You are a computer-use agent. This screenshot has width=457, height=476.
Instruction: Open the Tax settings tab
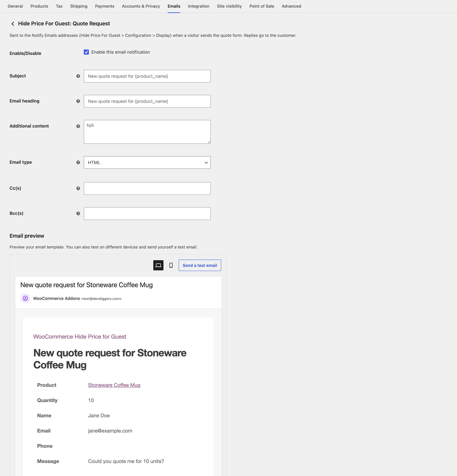pos(59,6)
